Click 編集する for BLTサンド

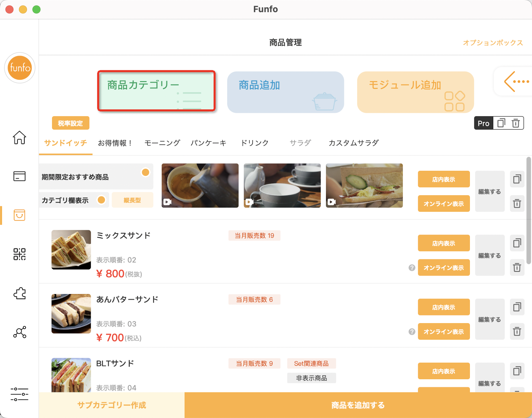[489, 378]
